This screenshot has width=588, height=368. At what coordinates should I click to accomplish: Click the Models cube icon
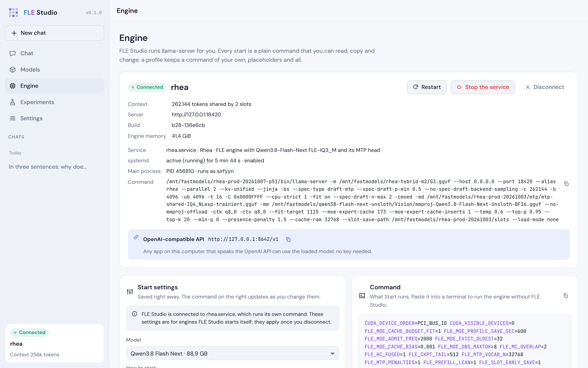[x=13, y=70]
